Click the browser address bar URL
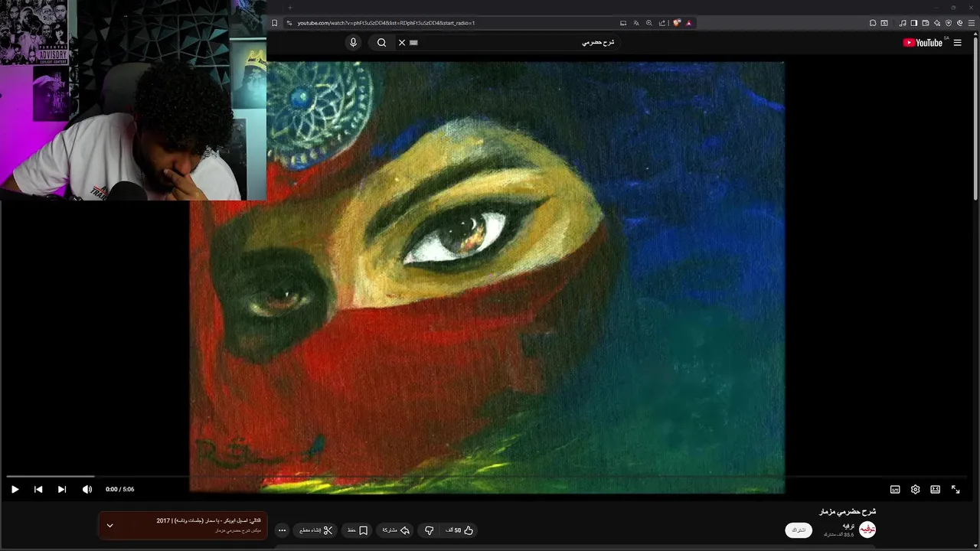 coord(386,23)
